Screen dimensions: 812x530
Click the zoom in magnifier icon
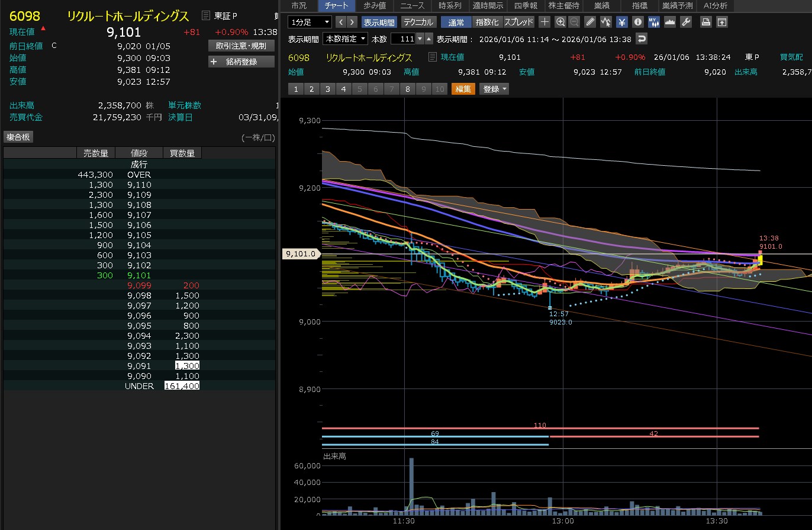560,22
